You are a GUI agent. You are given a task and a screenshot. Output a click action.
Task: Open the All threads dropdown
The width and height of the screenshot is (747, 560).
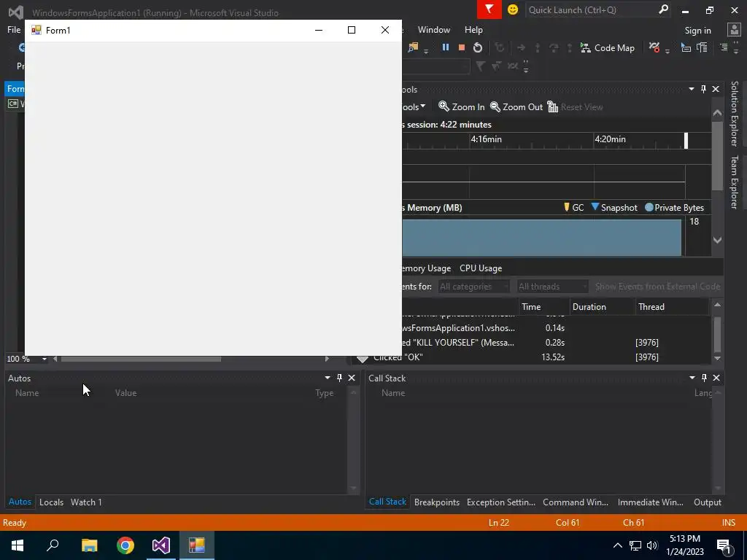553,286
